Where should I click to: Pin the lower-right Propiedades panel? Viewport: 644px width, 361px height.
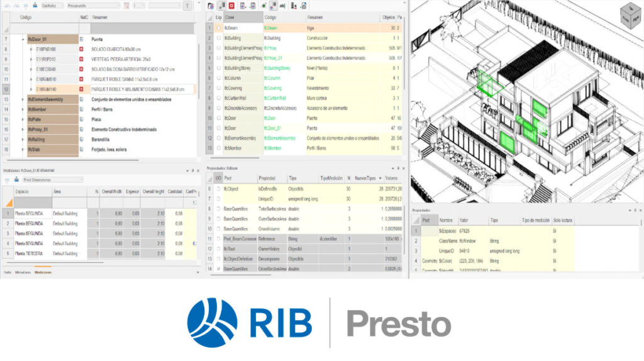click(x=635, y=210)
